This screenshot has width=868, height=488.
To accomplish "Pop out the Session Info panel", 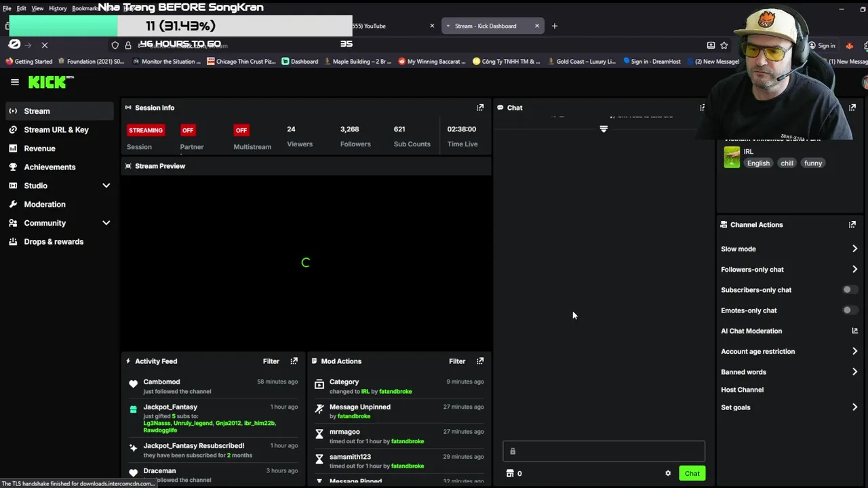I will pyautogui.click(x=480, y=107).
